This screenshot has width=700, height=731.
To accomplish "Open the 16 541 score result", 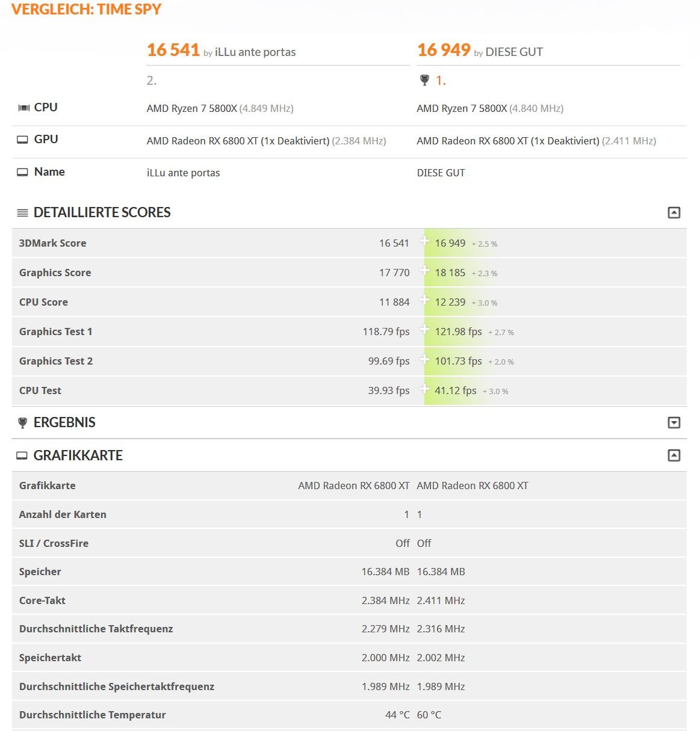I will pyautogui.click(x=173, y=50).
